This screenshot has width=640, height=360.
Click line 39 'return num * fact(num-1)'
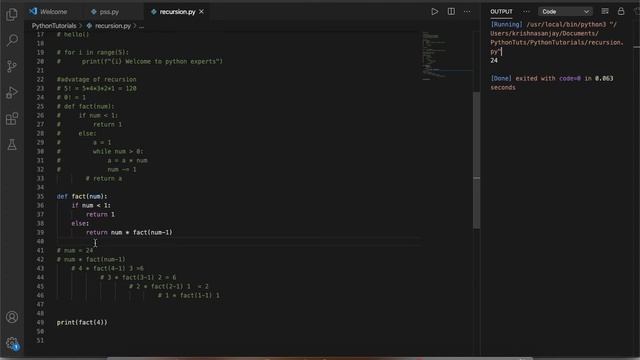[x=129, y=232]
